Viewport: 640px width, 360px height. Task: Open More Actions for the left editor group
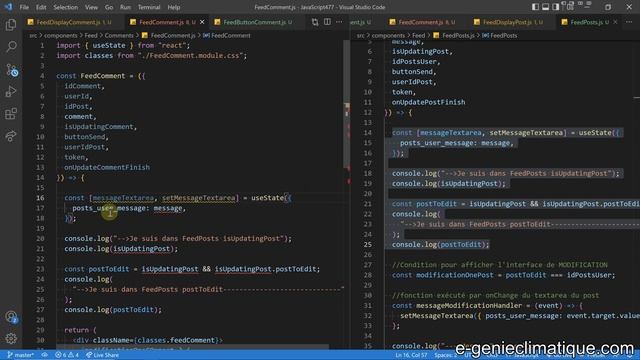coord(339,22)
